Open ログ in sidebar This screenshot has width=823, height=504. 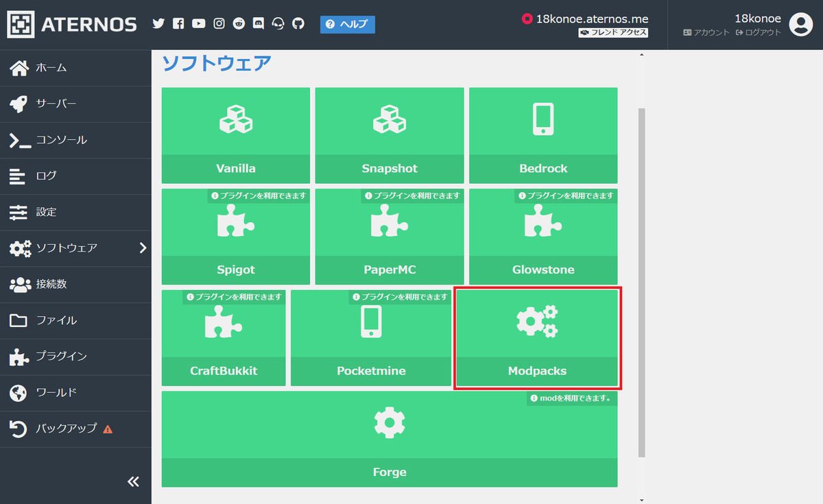(x=75, y=176)
